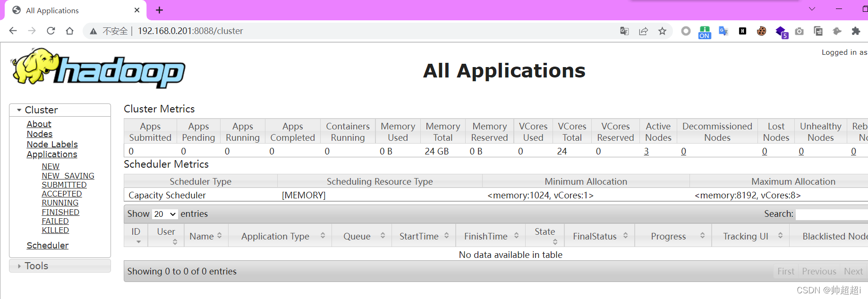Open the Node Labels link
This screenshot has height=299, width=868.
click(x=52, y=145)
